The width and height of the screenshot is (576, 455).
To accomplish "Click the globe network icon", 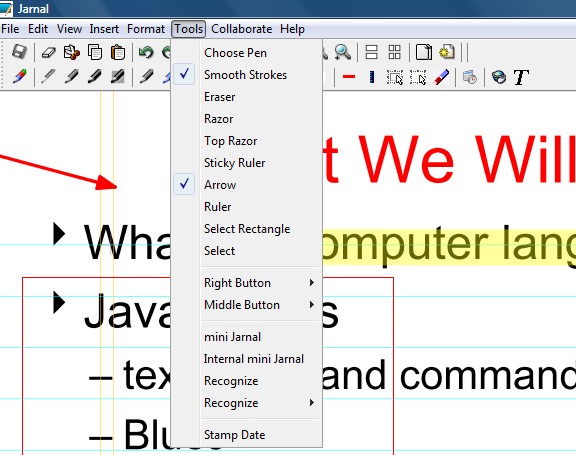I will point(498,77).
